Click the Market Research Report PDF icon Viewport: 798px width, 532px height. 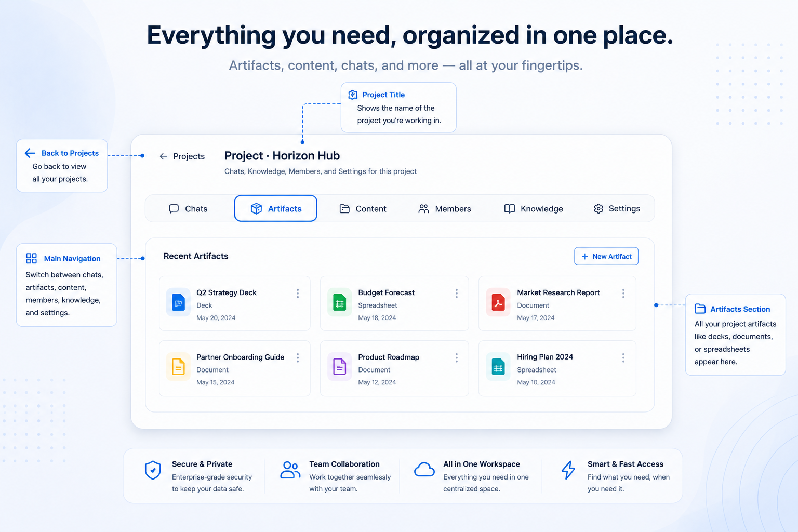tap(498, 302)
